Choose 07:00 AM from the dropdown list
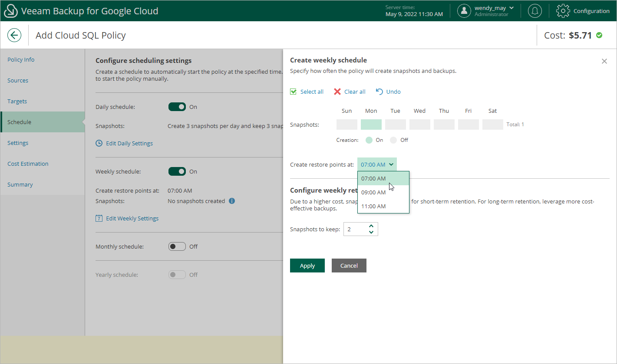The image size is (617, 364). (383, 178)
